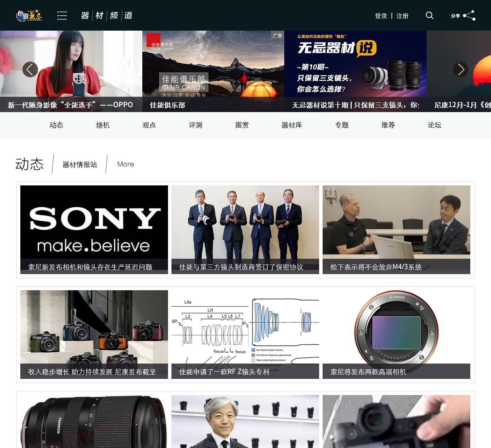Select the 图赏 navigation tab

coord(242,125)
